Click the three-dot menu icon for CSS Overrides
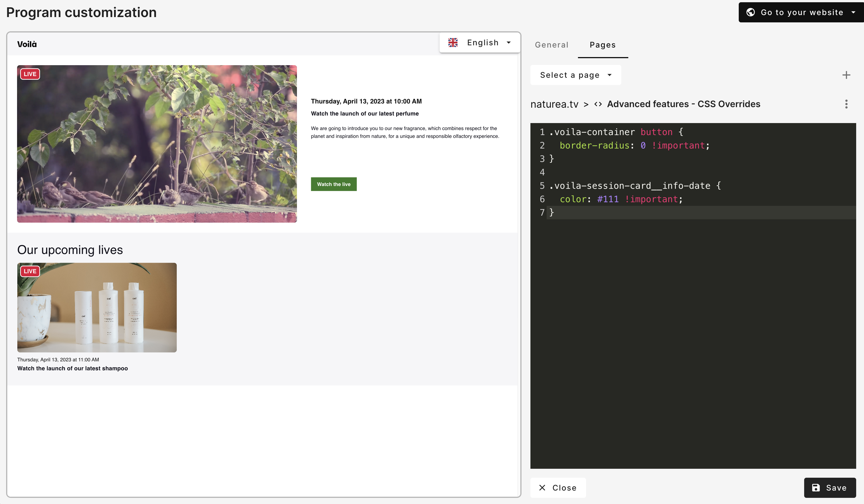The height and width of the screenshot is (504, 864). [x=847, y=104]
